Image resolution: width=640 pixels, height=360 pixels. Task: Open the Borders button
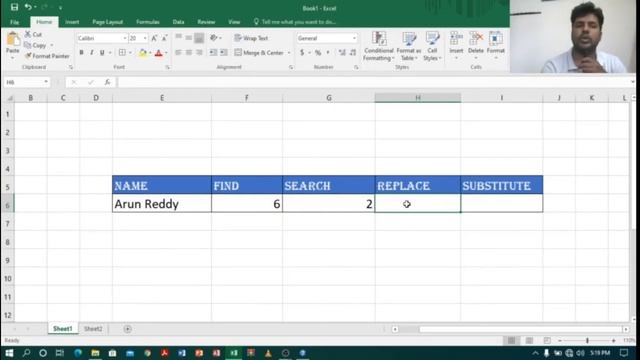(x=122, y=53)
